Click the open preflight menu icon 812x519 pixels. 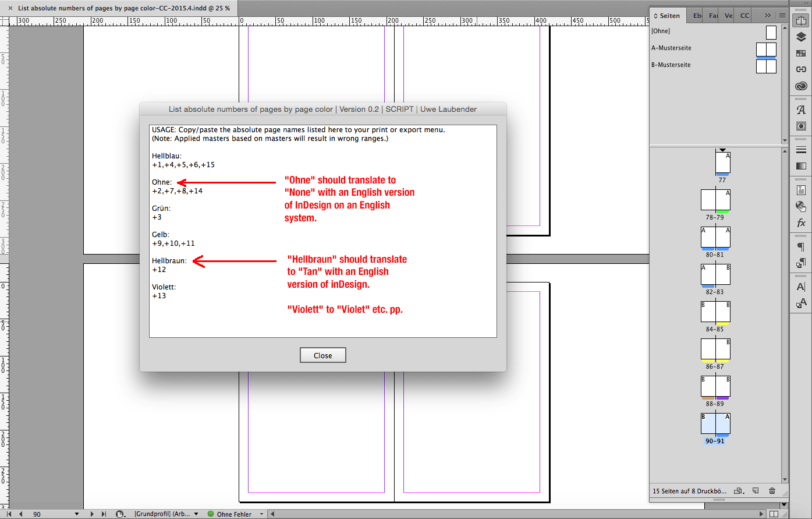click(120, 514)
